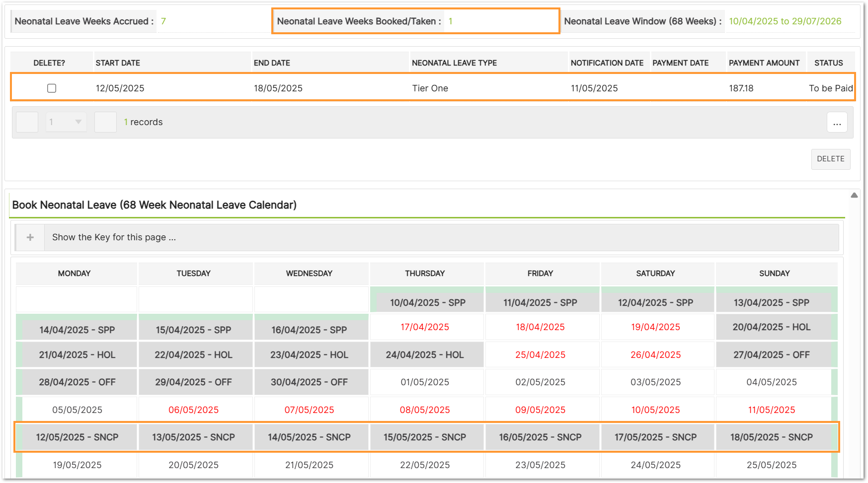Click Tier One leave type cell
Screen dimensions: 868x483
click(x=430, y=88)
